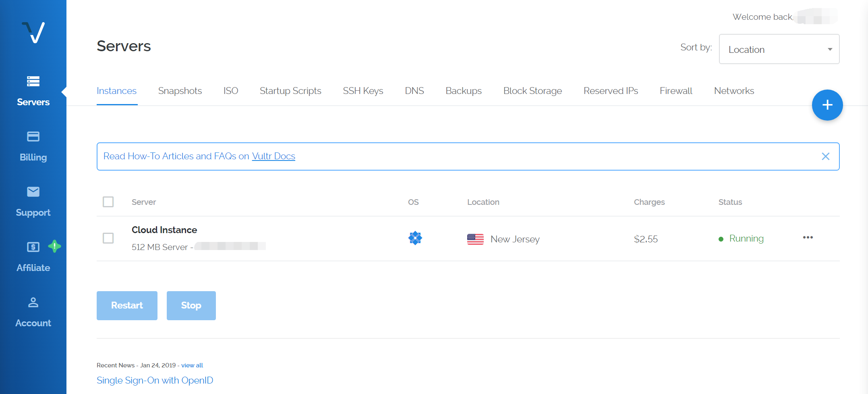Viewport: 868px width, 394px height.
Task: Switch to the Block Storage tab
Action: (532, 91)
